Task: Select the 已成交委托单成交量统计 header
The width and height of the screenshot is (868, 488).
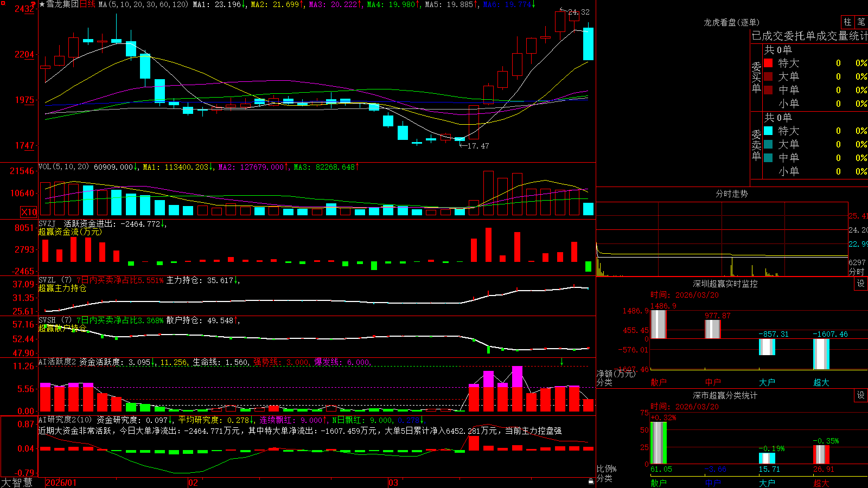Action: tap(809, 36)
